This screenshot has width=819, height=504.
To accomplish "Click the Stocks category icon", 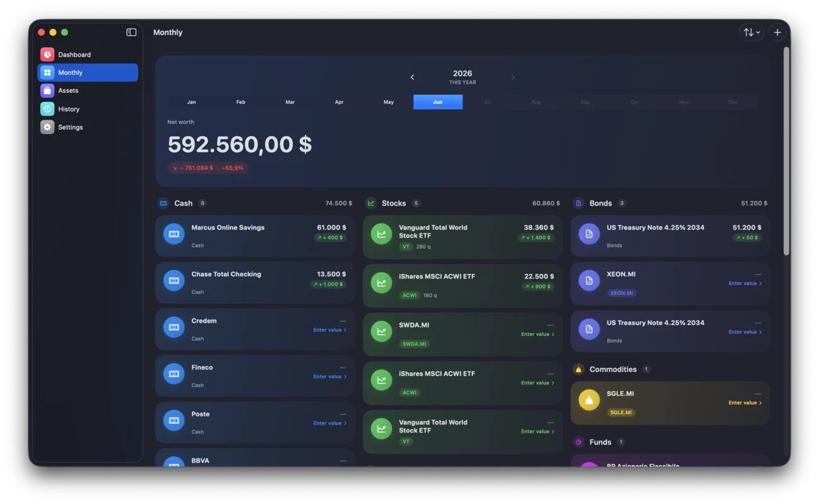I will click(371, 203).
